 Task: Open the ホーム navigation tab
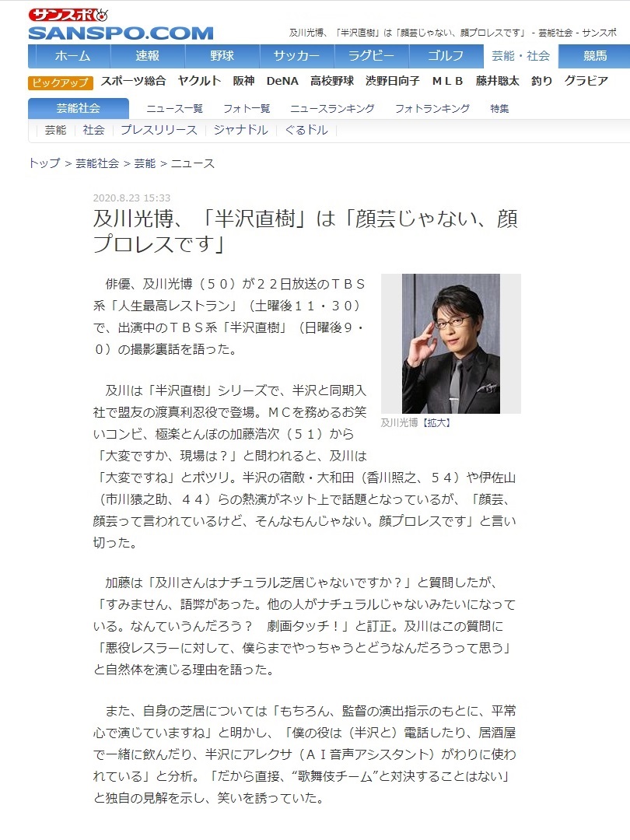pyautogui.click(x=72, y=56)
